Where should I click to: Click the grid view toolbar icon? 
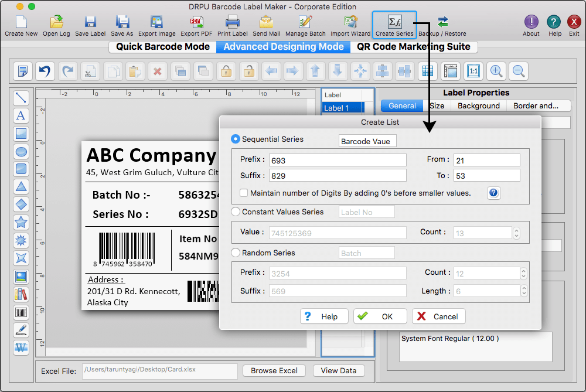pyautogui.click(x=428, y=71)
